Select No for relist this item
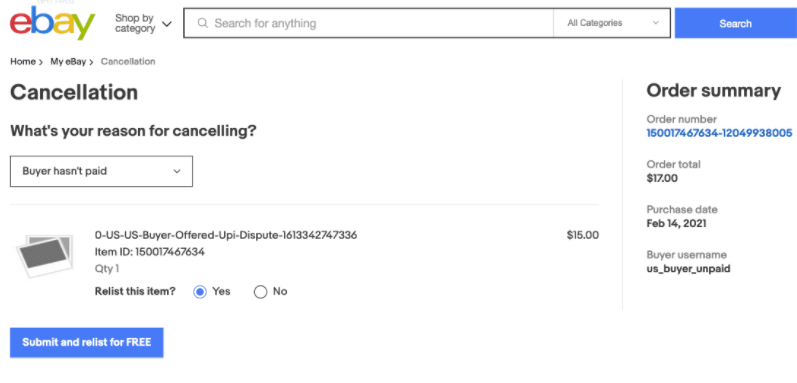This screenshot has height=383, width=797. (x=260, y=292)
